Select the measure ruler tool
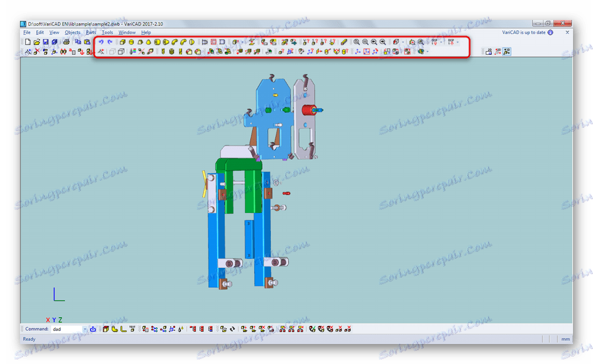This screenshot has width=593, height=364. [x=344, y=42]
